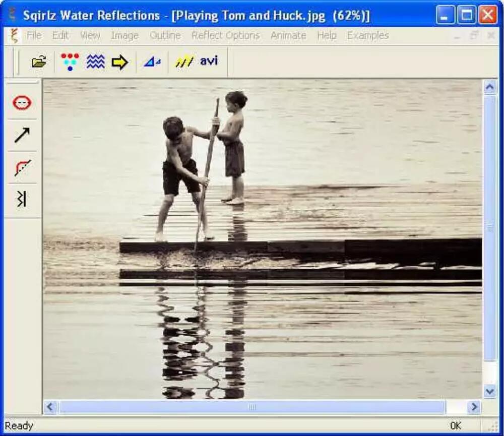This screenshot has height=436, width=504.
Task: Open the Reflect Options menu
Action: (225, 36)
